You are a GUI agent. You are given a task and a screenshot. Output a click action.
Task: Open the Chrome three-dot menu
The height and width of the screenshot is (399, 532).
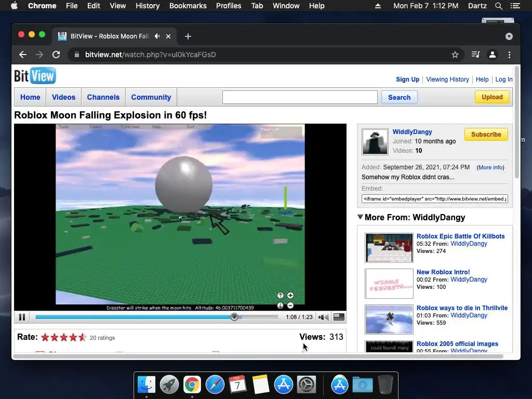(x=509, y=55)
